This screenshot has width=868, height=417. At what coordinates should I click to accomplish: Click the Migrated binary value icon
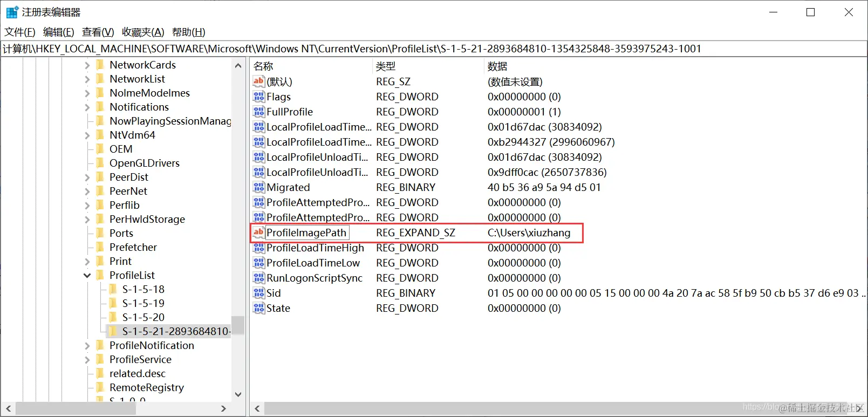[259, 187]
